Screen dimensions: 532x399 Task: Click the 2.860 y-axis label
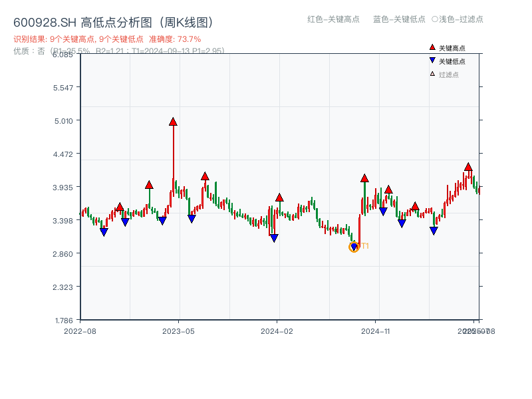[63, 254]
